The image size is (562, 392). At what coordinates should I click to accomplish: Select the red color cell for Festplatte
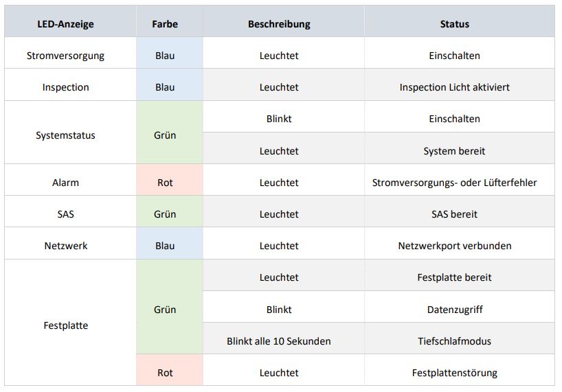(165, 373)
